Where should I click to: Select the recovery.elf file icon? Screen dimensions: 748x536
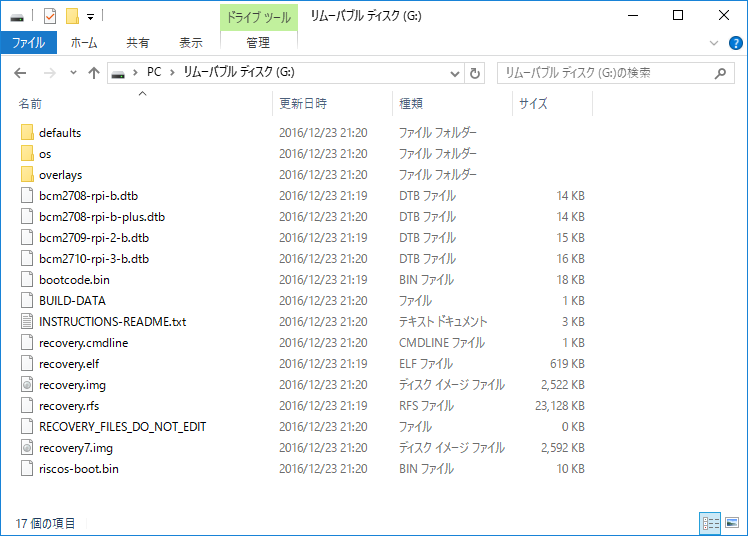coord(27,363)
